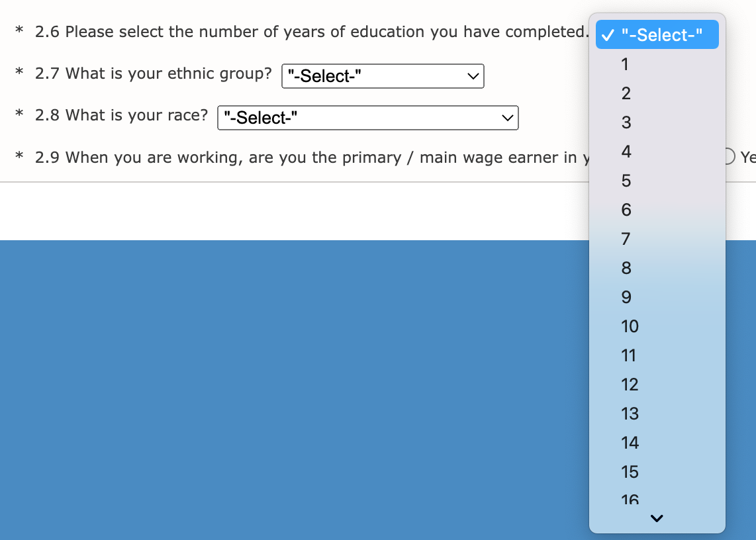Select 6 from the dropdown options
The image size is (756, 540).
click(x=626, y=210)
